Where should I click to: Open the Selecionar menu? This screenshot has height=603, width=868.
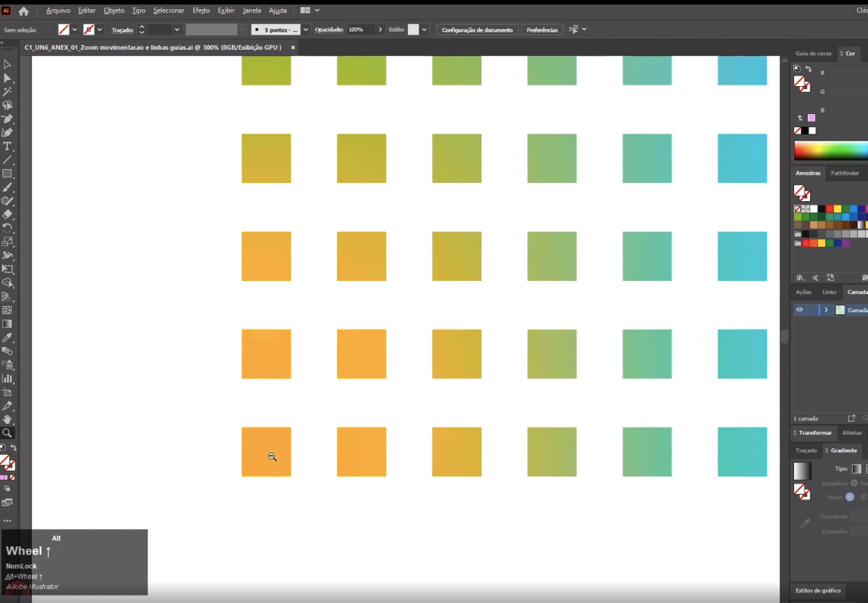click(x=168, y=11)
